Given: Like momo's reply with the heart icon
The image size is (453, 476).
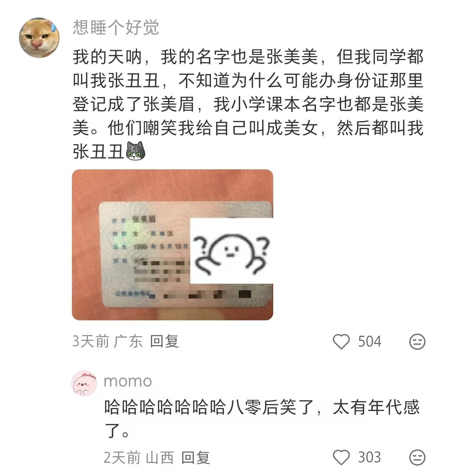Looking at the screenshot, I should [341, 457].
